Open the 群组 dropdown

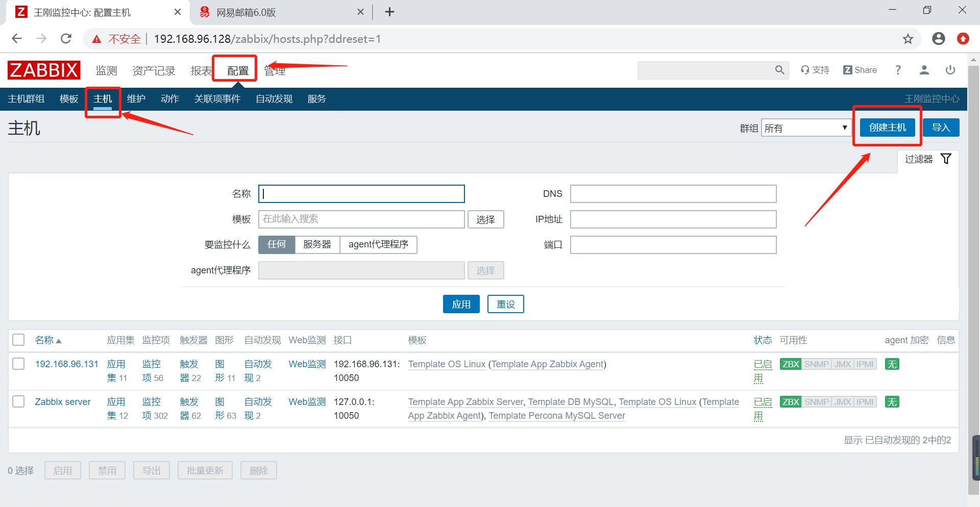click(x=805, y=128)
